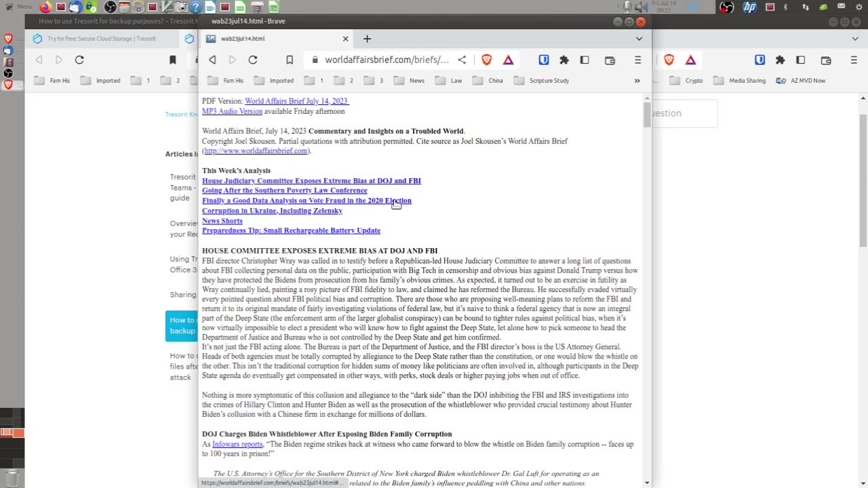The height and width of the screenshot is (488, 868).
Task: Open Bitwarden extension in the front window
Action: tap(544, 60)
